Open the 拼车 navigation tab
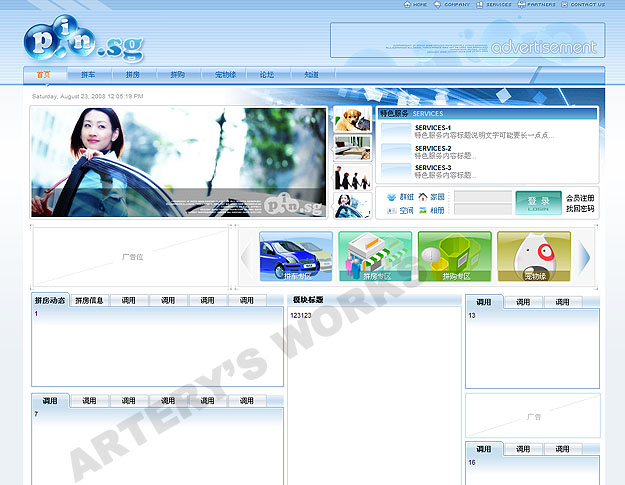Viewport: 625px width, 485px height. 88,75
